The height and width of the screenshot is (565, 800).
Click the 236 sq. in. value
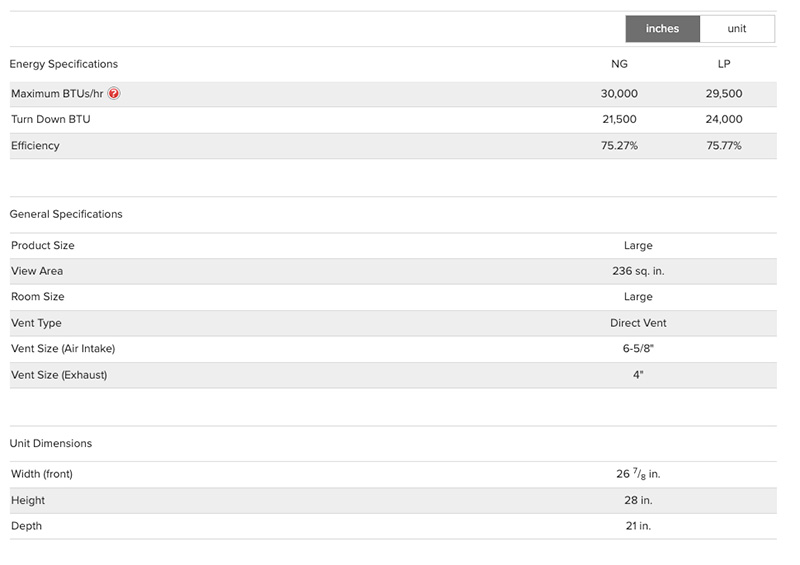[638, 271]
